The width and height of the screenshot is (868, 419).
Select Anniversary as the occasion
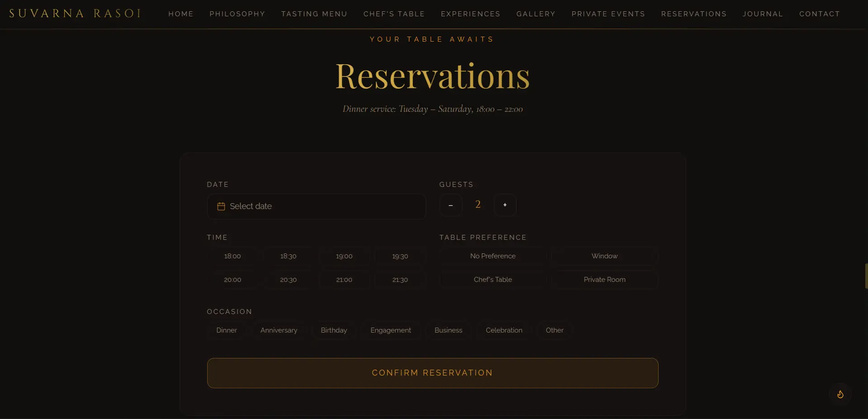tap(279, 330)
